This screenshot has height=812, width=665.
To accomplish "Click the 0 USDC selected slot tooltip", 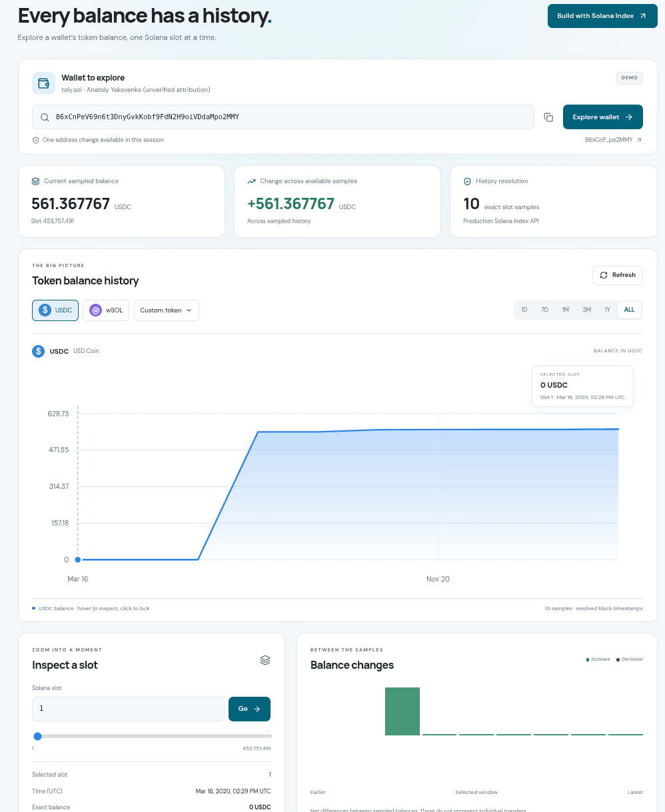I will 582,386.
